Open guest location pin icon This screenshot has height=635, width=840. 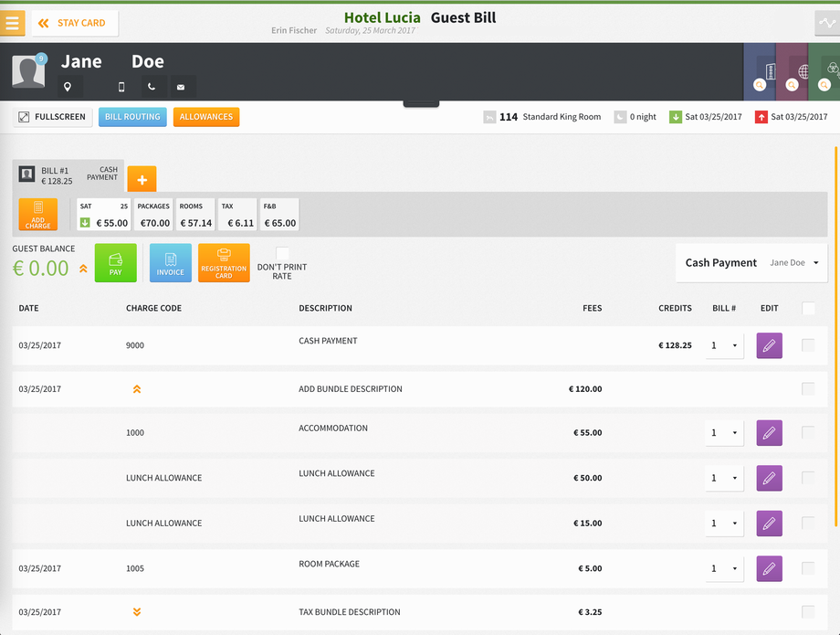68,87
